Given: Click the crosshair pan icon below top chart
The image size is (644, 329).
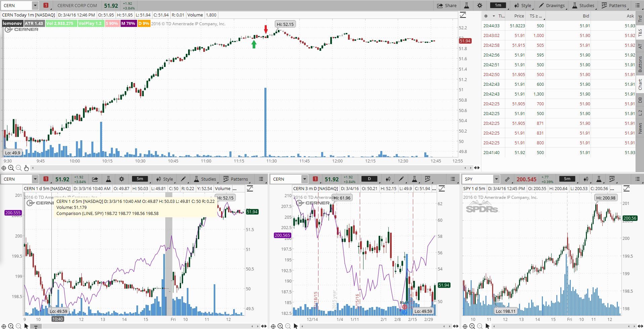Looking at the screenshot, I should pos(4,168).
